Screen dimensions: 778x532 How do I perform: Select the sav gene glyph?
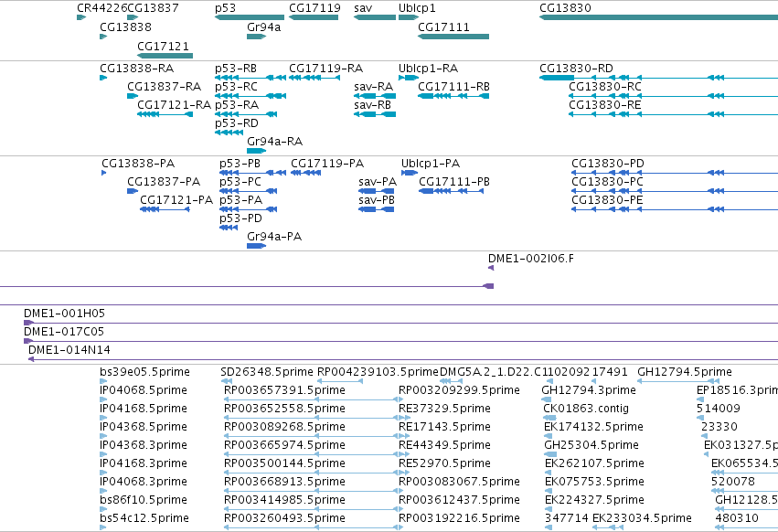tap(375, 17)
